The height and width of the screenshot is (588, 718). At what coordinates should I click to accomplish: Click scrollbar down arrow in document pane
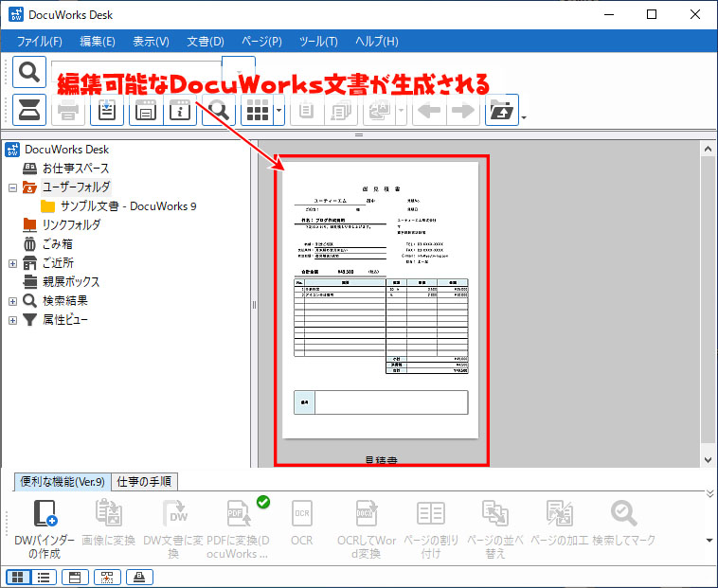tap(708, 460)
